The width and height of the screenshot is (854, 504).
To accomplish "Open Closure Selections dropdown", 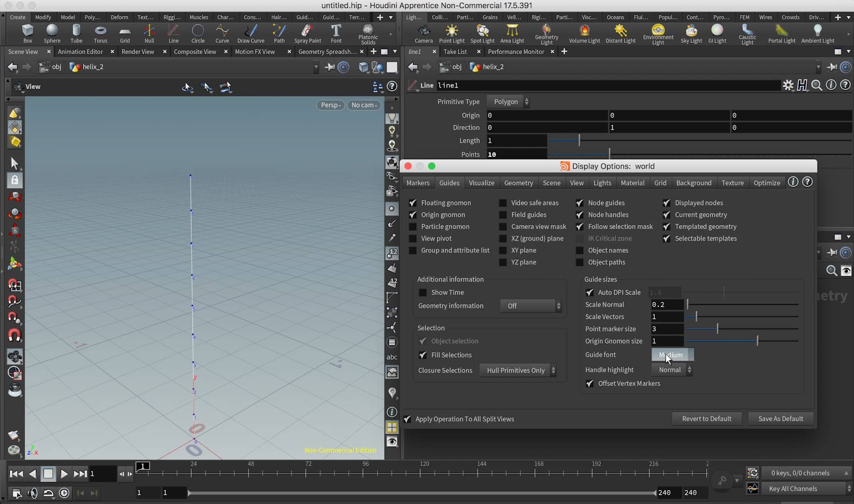I will (x=518, y=370).
